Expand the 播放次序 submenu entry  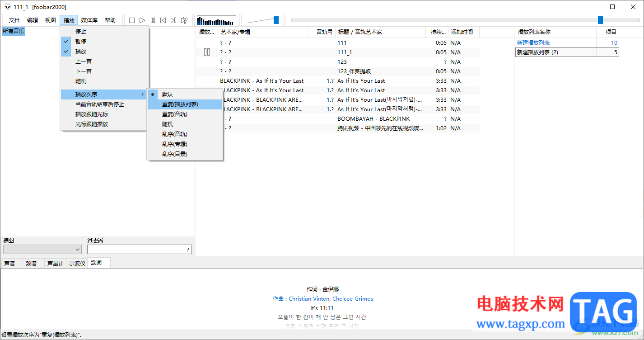[x=104, y=94]
